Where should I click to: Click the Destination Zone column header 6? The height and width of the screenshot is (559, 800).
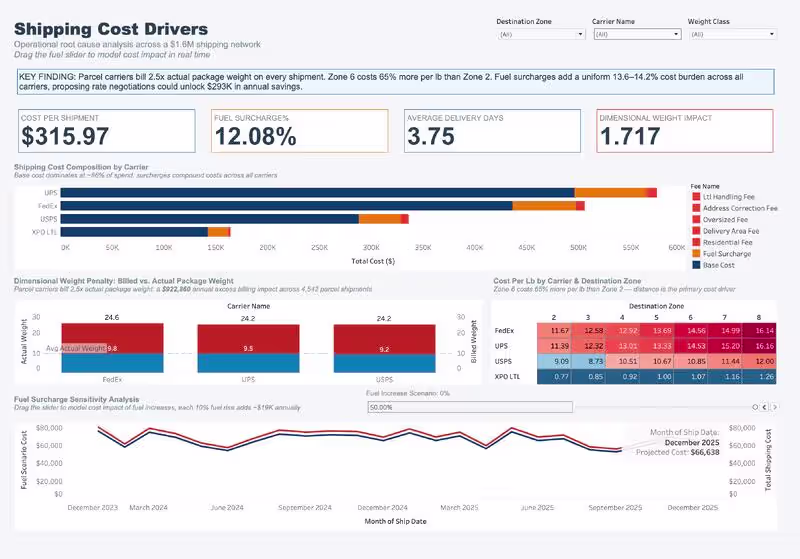coord(690,317)
